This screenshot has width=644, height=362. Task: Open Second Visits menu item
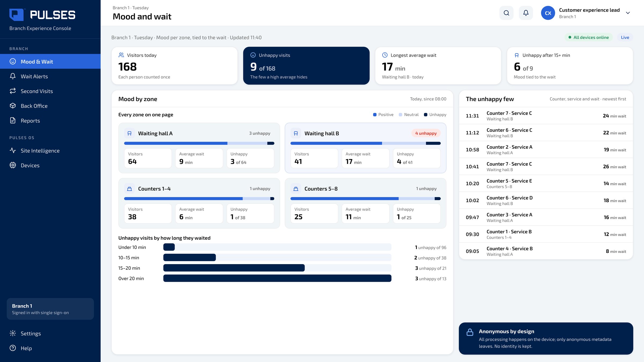tap(50, 91)
